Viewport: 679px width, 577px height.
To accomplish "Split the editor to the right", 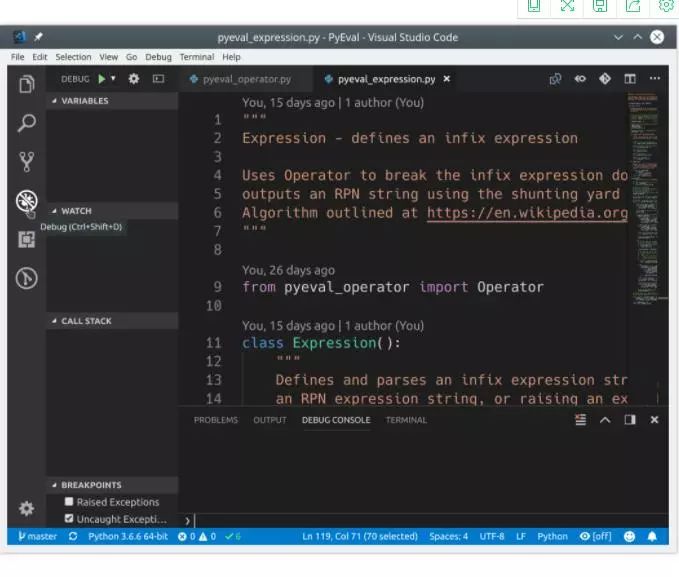I will coord(630,79).
